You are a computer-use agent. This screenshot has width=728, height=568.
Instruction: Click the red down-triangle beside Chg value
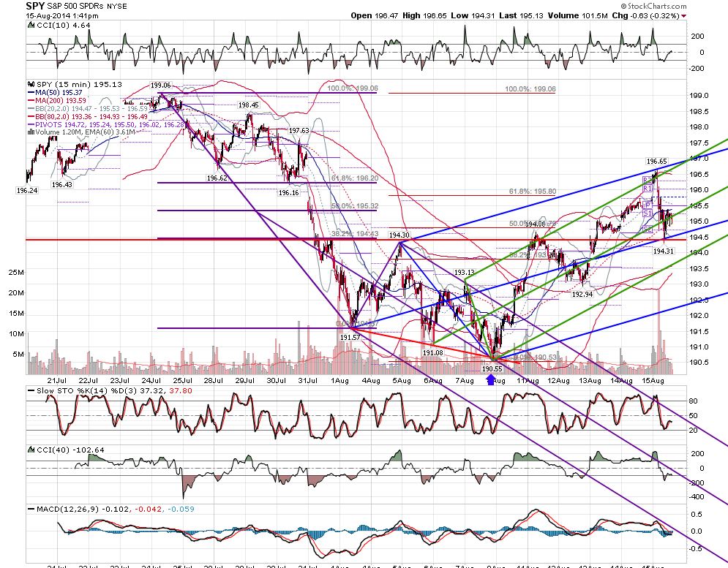pos(683,16)
